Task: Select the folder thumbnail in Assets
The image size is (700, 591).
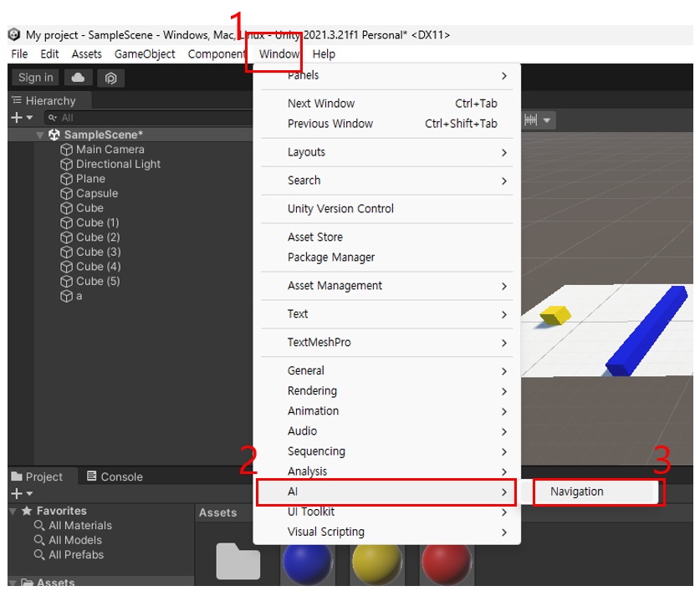Action: click(238, 561)
